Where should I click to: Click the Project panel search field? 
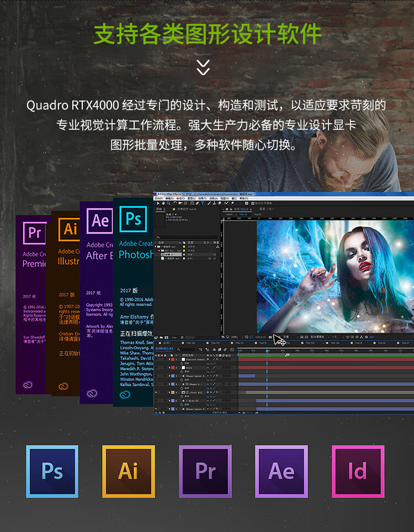click(x=188, y=237)
